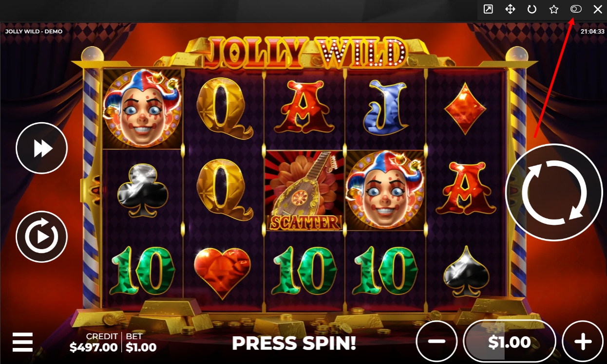Click the credit amount $497.00
Image resolution: width=607 pixels, height=364 pixels.
point(94,347)
